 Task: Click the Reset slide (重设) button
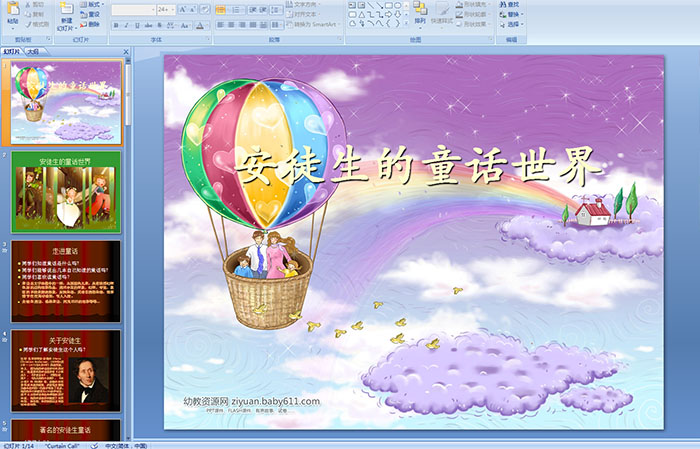pyautogui.click(x=90, y=14)
